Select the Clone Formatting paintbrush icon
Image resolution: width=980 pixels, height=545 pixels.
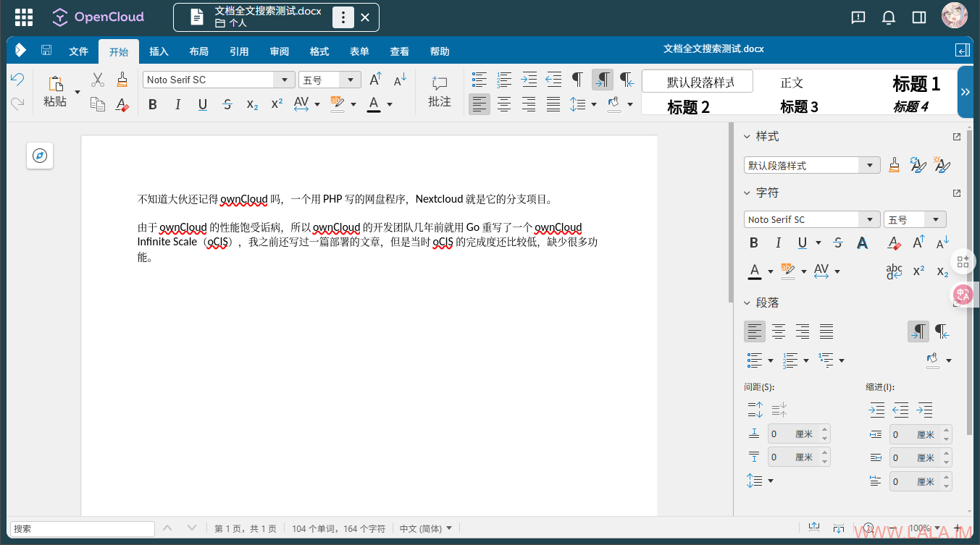point(122,80)
